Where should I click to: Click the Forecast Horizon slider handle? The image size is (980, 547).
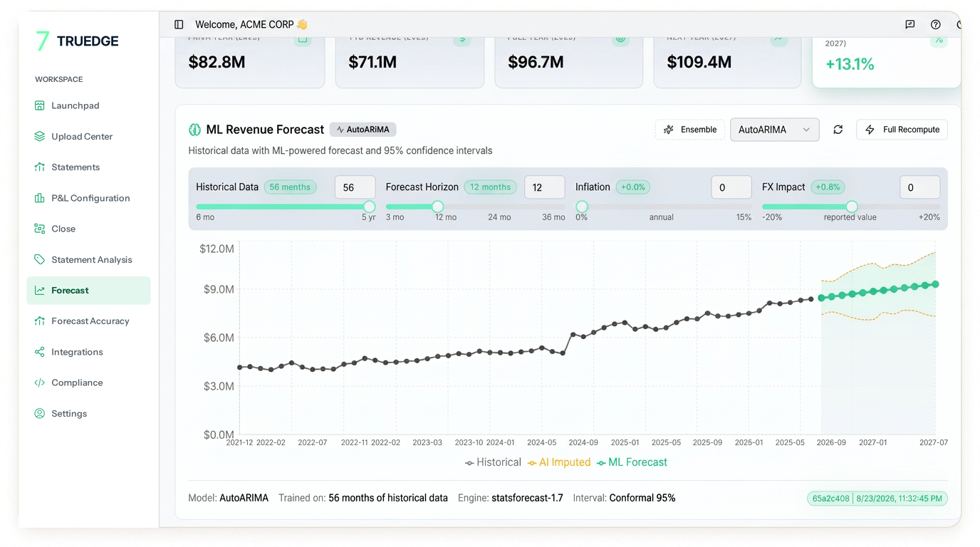click(x=438, y=207)
